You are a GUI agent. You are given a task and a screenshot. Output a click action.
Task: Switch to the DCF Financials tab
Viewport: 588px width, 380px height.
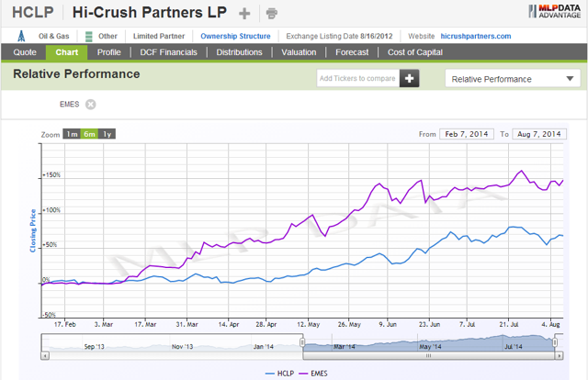pos(168,52)
